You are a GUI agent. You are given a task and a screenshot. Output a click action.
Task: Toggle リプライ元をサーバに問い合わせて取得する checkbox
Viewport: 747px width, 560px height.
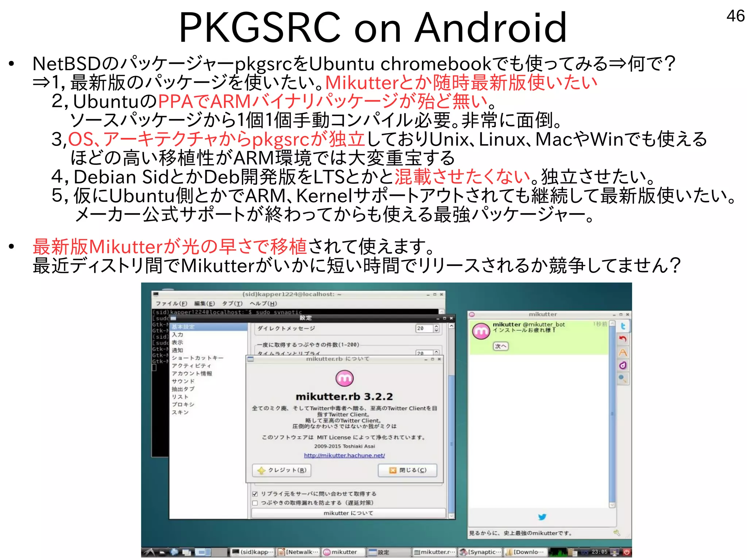[x=255, y=494]
